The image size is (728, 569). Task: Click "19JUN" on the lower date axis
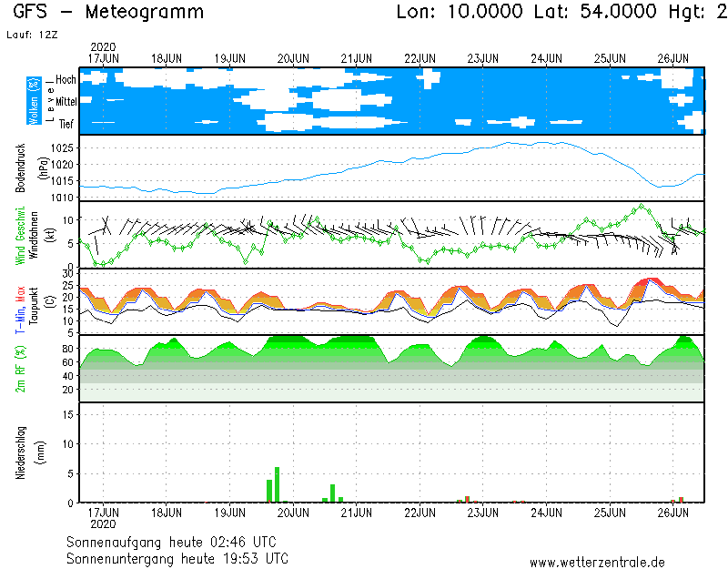click(x=230, y=513)
